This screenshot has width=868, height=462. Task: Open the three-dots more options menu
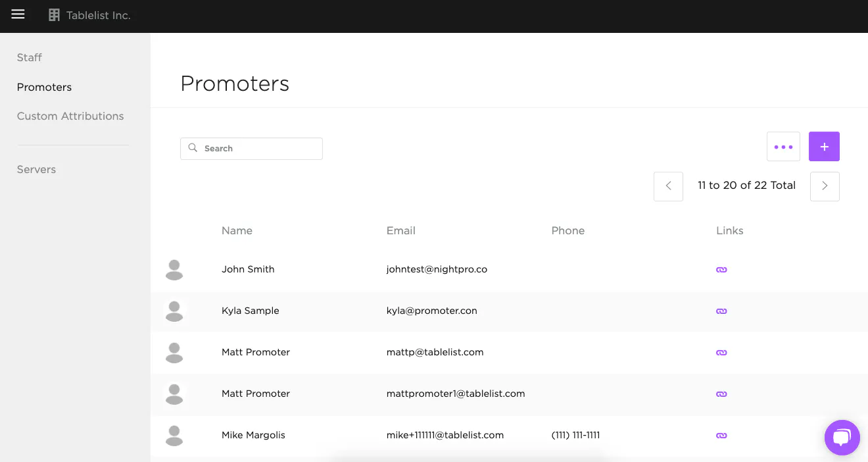783,147
